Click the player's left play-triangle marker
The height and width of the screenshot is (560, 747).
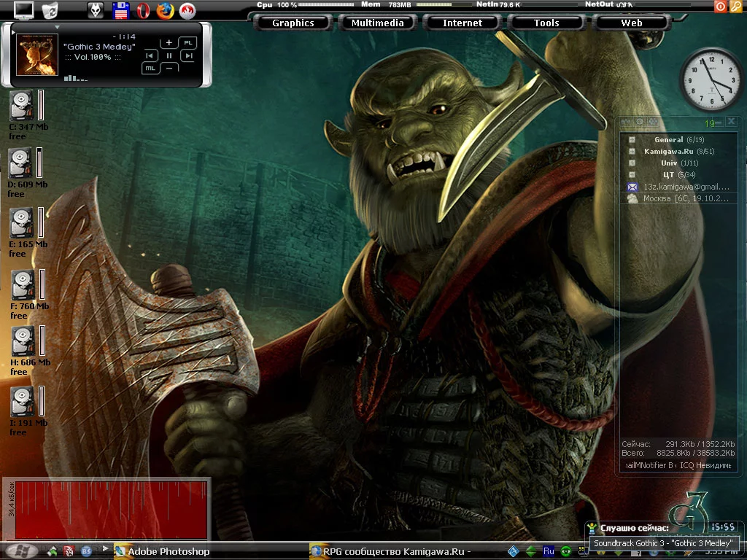(x=13, y=32)
